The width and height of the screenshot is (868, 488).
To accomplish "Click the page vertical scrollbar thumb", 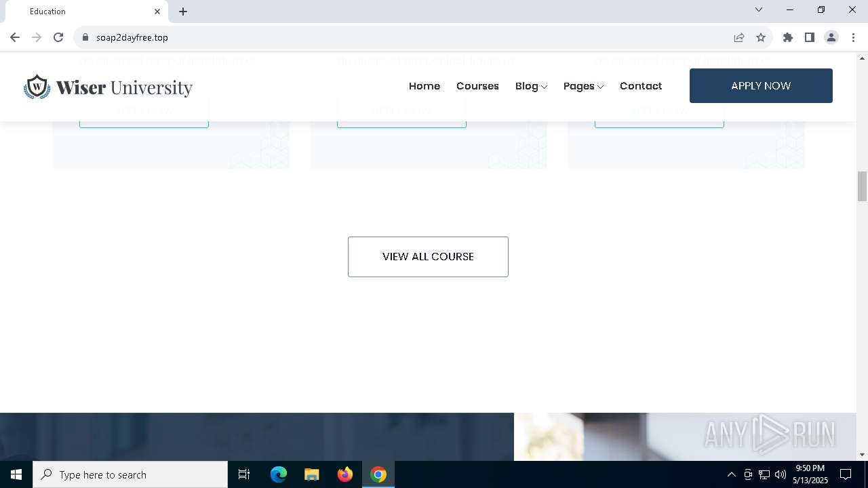I will [862, 186].
